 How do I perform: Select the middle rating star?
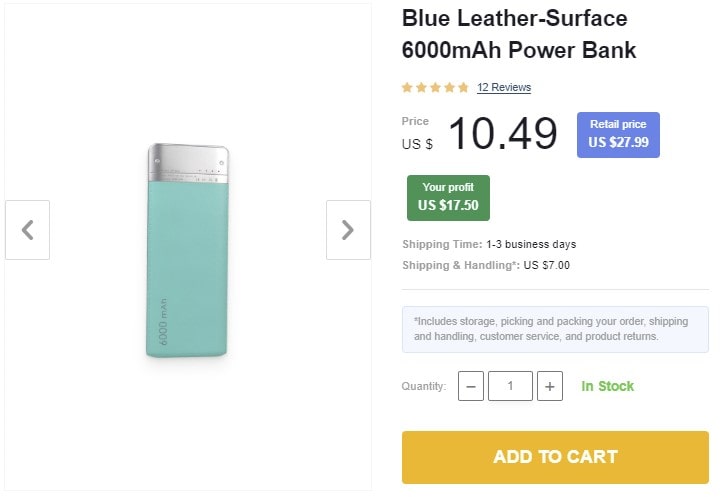[435, 88]
